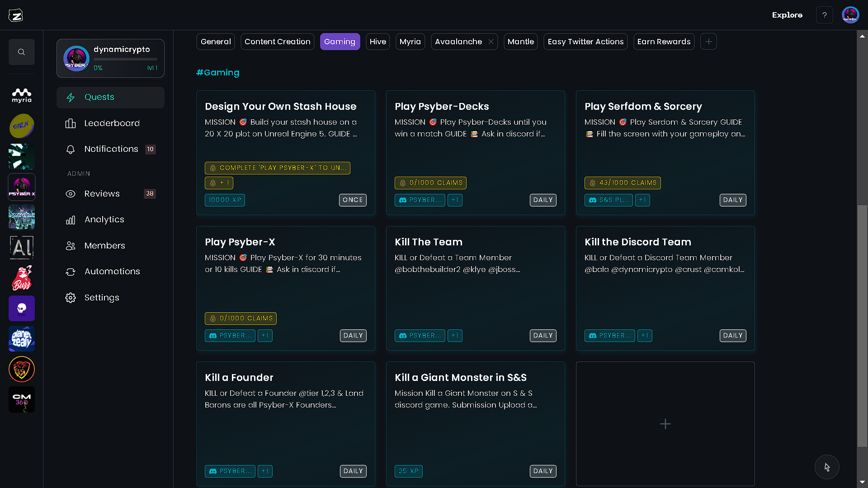
Task: Click the Settings gear icon
Action: 71,298
